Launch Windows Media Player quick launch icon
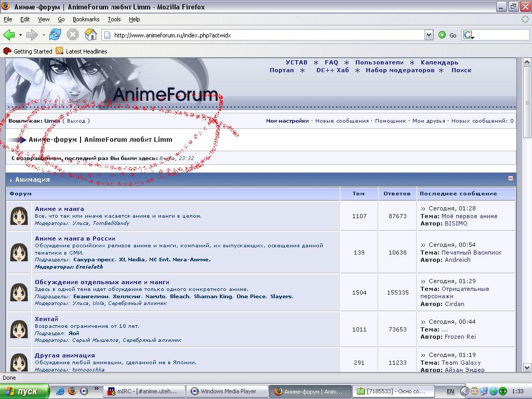This screenshot has width=532, height=399. (x=84, y=391)
